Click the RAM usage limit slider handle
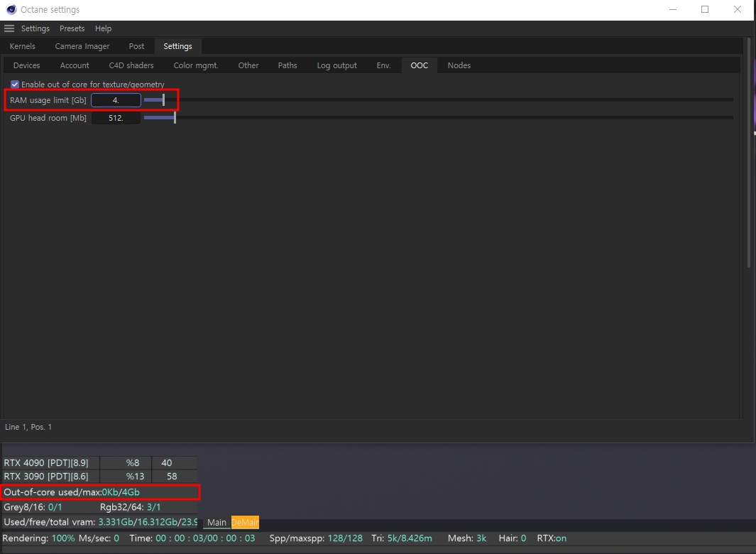Image resolution: width=756 pixels, height=554 pixels. click(163, 100)
